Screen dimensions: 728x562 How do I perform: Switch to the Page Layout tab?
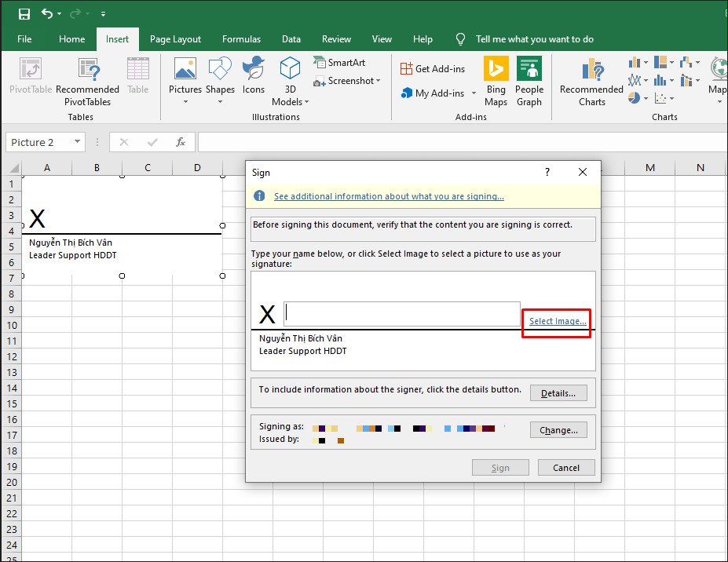point(175,39)
